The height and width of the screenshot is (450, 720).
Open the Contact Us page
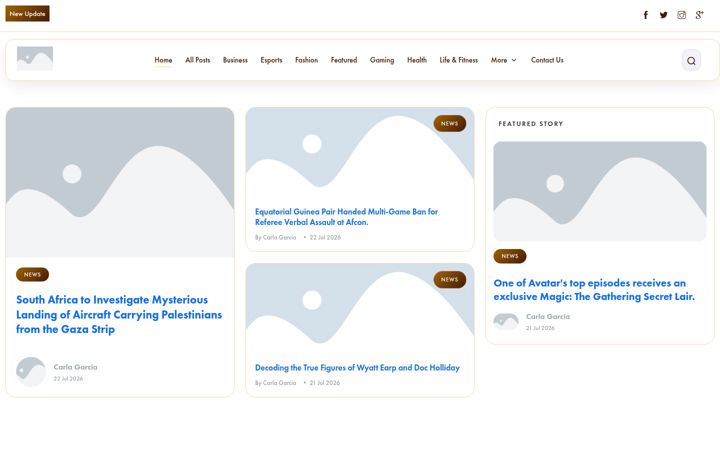(x=547, y=60)
